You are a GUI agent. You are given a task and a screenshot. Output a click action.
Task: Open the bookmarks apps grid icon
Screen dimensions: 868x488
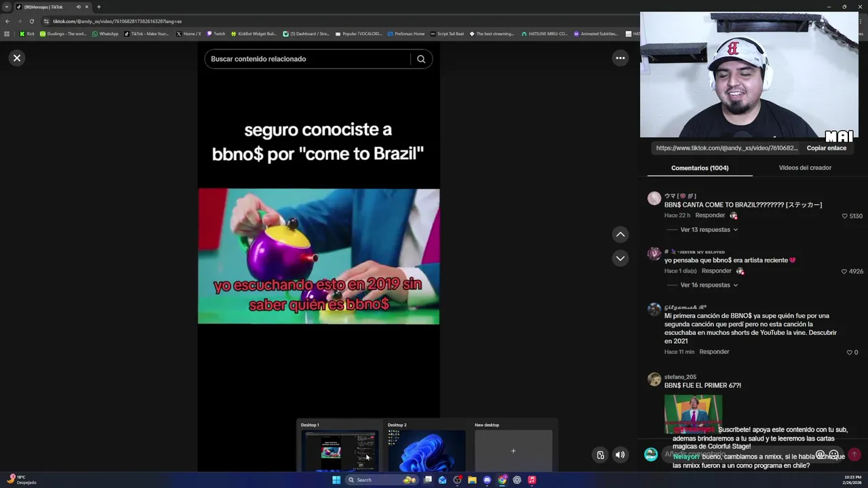pyautogui.click(x=7, y=34)
